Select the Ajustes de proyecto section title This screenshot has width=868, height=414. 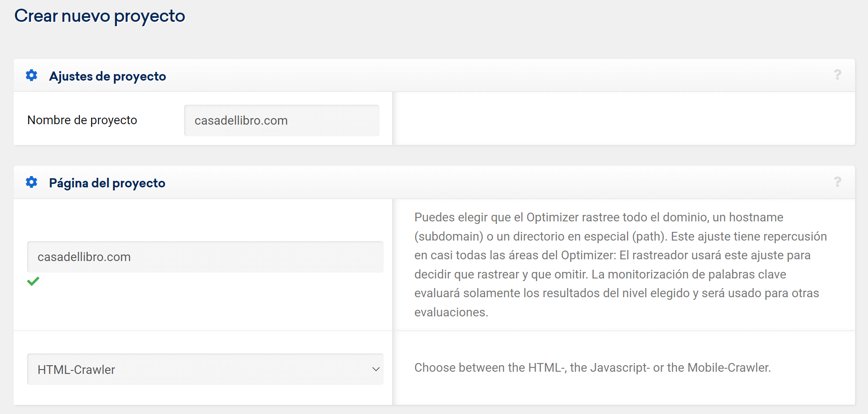pos(107,76)
